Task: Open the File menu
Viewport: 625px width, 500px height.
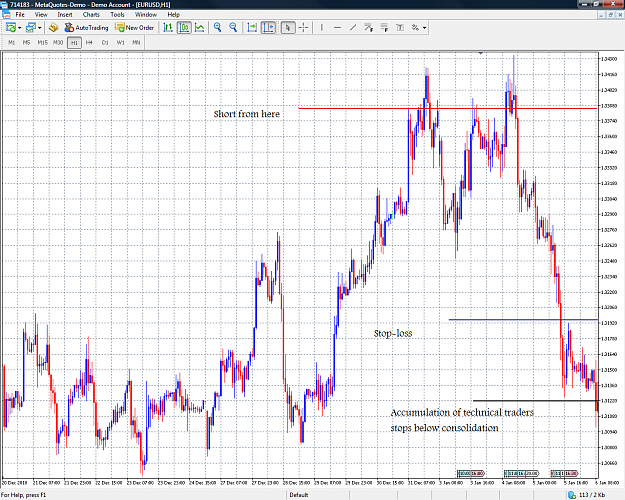Action: click(x=20, y=14)
